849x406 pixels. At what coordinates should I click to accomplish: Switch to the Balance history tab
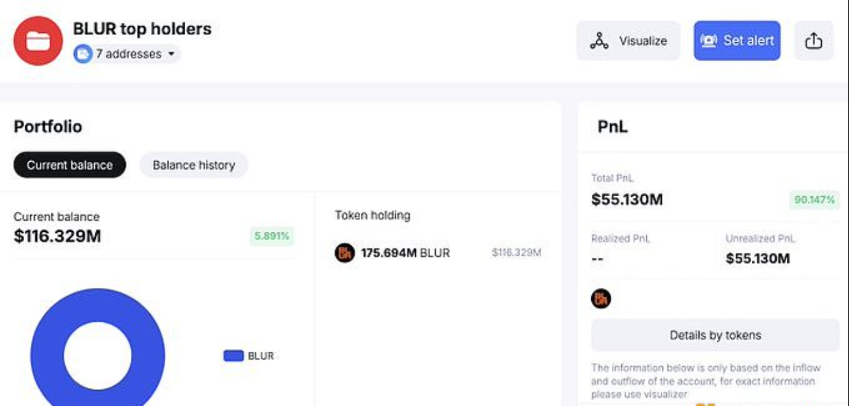(x=194, y=165)
